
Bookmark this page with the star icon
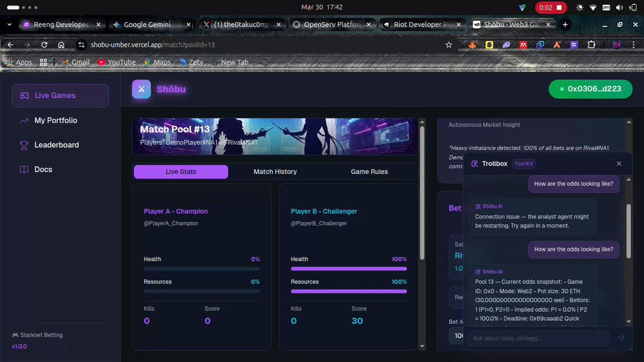[449, 45]
